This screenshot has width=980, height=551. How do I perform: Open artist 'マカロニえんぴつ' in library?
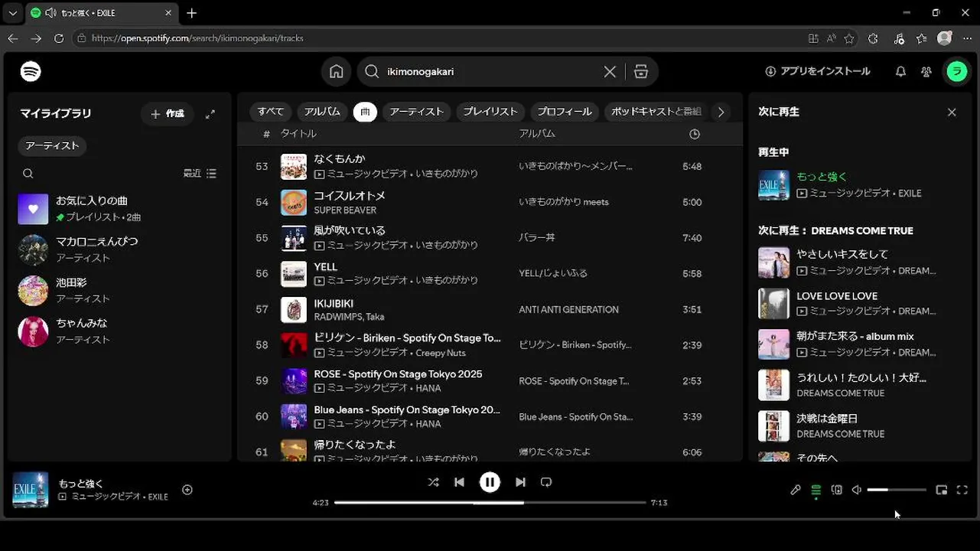point(119,249)
